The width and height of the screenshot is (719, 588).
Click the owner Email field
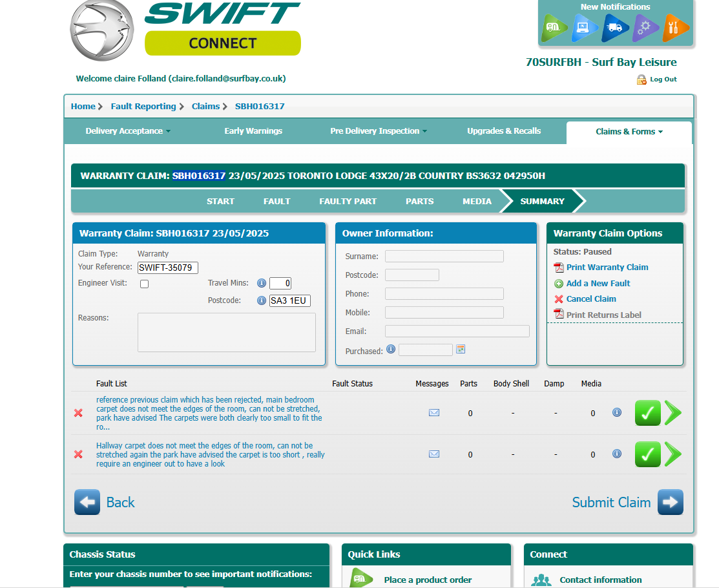tap(457, 331)
